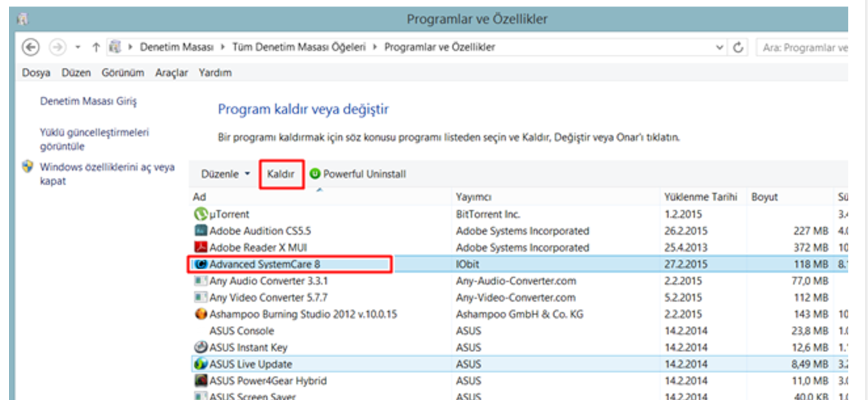
Task: Go back with the Back arrow
Action: [31, 47]
